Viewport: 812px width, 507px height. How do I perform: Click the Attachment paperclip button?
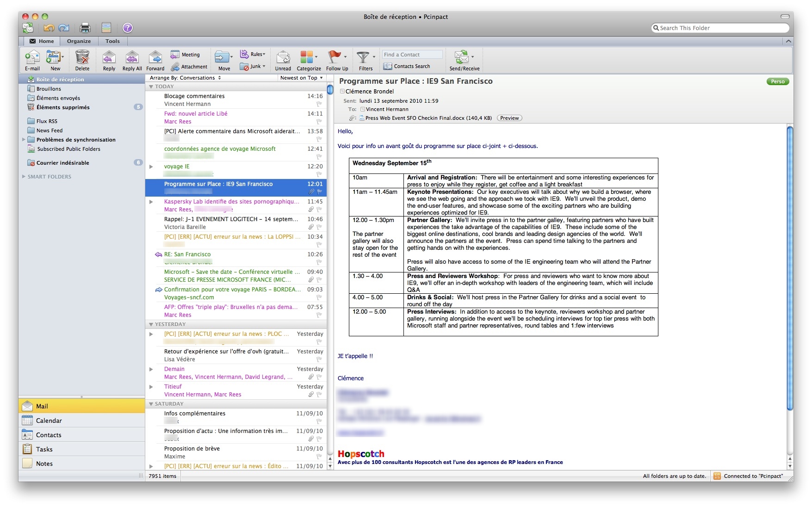point(189,67)
